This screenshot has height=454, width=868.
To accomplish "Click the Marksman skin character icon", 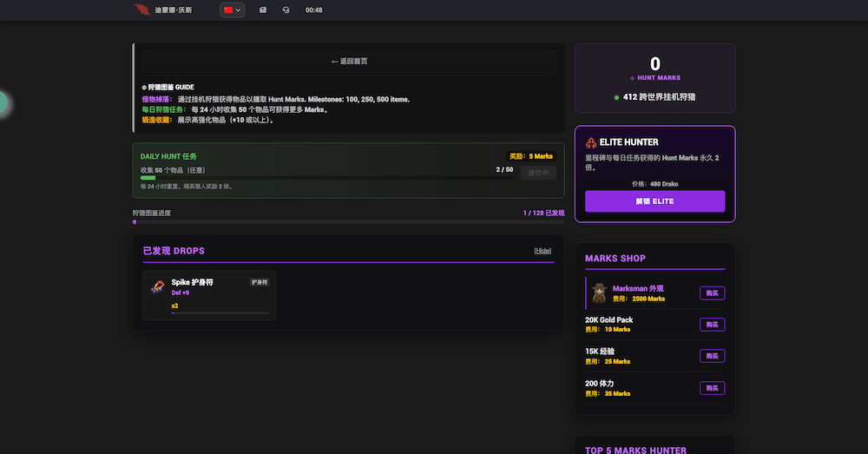I will point(599,293).
